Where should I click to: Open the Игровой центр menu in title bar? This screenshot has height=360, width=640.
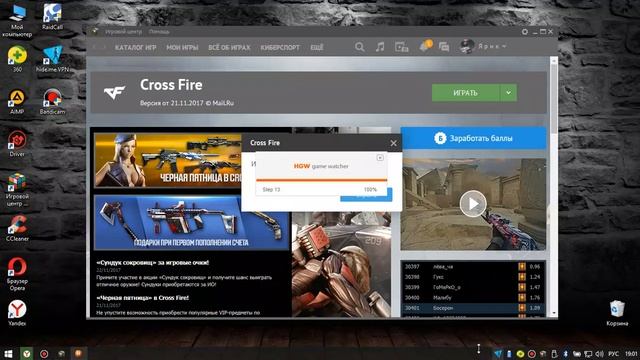click(123, 32)
